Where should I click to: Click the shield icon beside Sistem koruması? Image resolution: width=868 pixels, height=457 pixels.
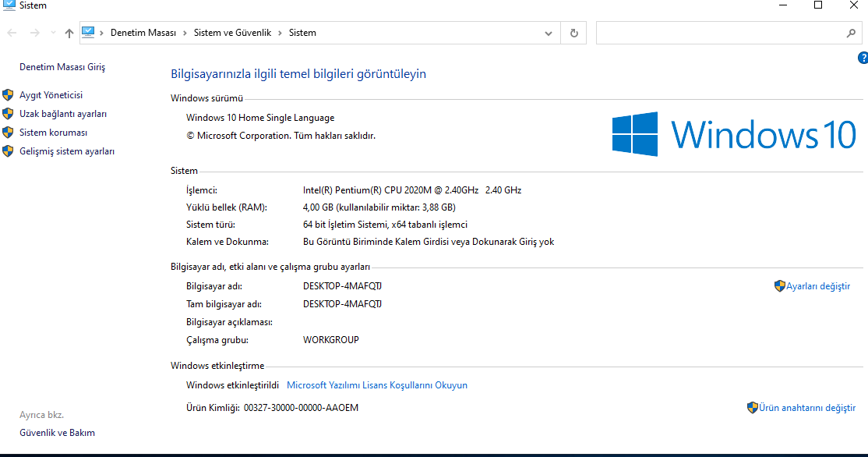pyautogui.click(x=8, y=133)
